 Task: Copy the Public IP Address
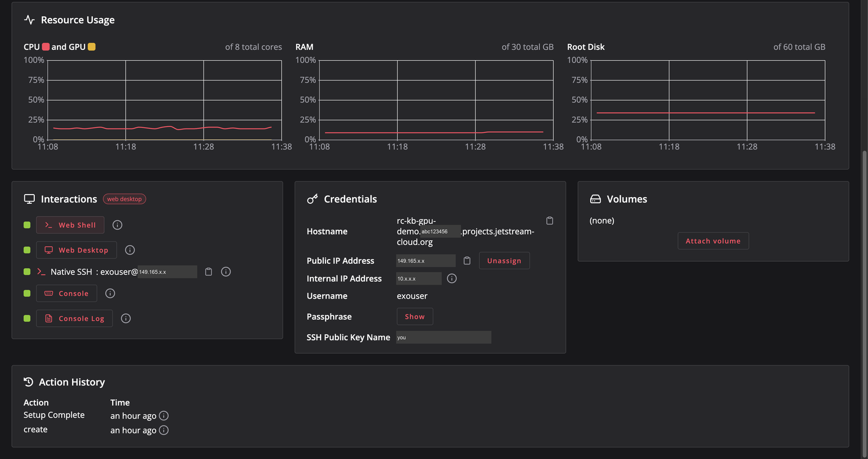467,261
